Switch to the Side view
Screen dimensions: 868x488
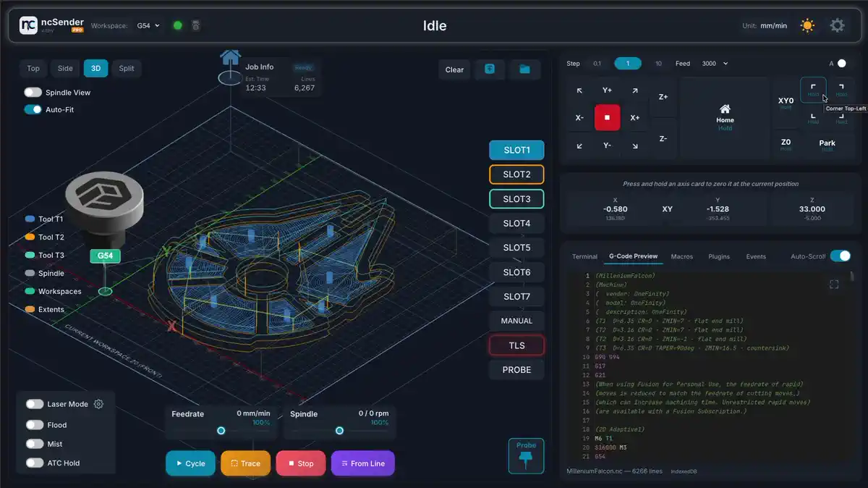pos(65,69)
